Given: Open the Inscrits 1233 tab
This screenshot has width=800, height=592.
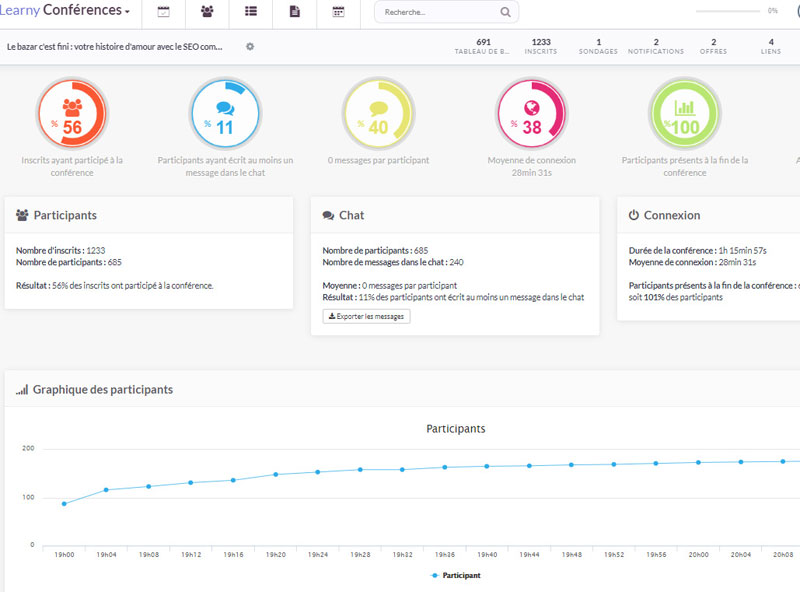Looking at the screenshot, I should pyautogui.click(x=541, y=46).
